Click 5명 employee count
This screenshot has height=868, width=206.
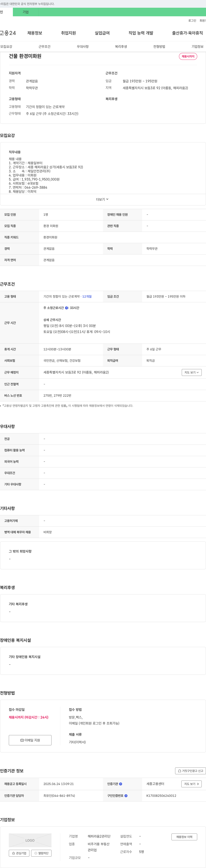tap(142, 852)
